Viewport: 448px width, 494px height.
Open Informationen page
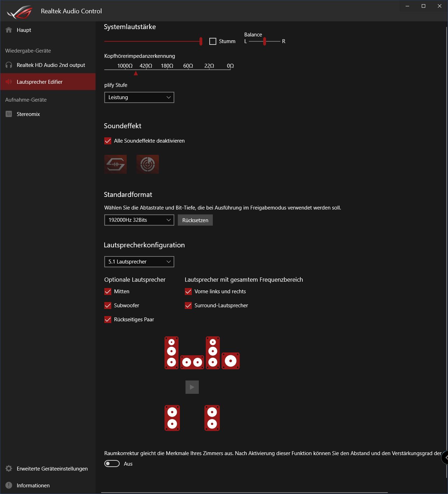pyautogui.click(x=48, y=486)
